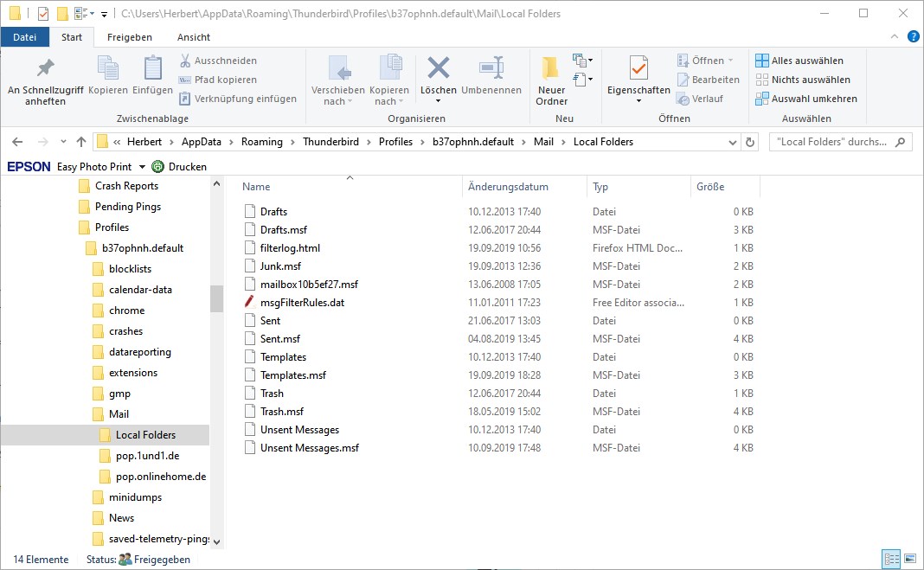Click Alles auswählen button
Viewport: 924px width, 570px height.
(799, 61)
